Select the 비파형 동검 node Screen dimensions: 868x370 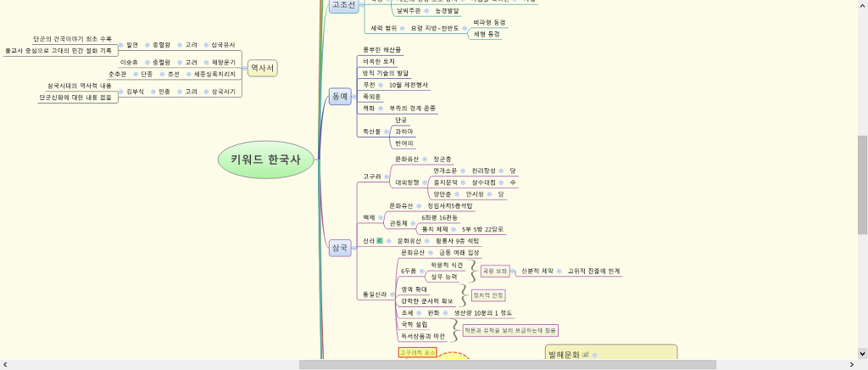489,23
